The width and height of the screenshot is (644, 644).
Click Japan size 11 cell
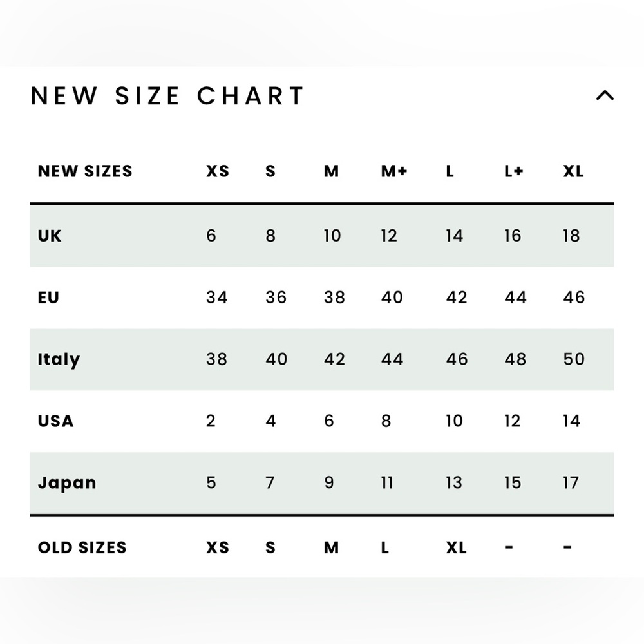coord(387,483)
